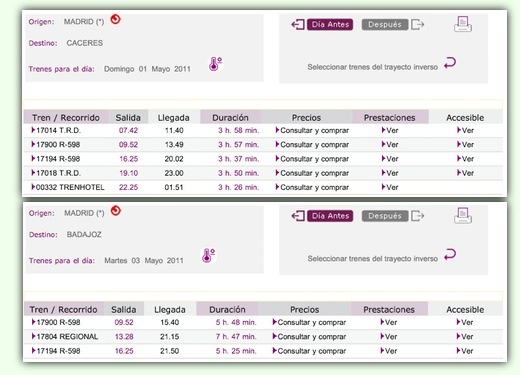Click the reverse route arrow icon in the Caceres panel
This screenshot has height=375, width=520.
tap(450, 63)
